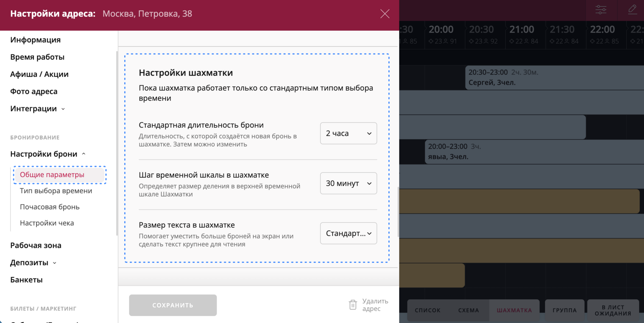Open timeline step dropdown showing 30 минут
644x323 pixels.
click(348, 183)
